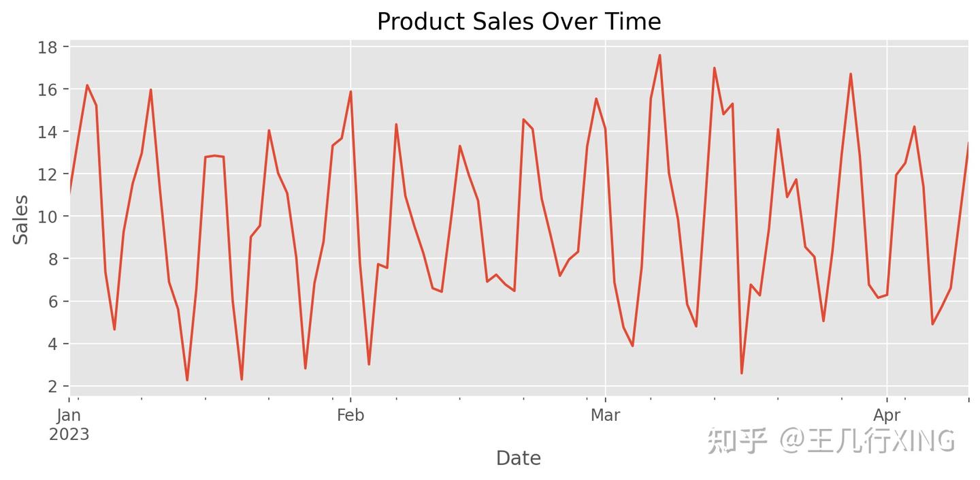Click the y-axis tick label "6"

click(x=54, y=302)
